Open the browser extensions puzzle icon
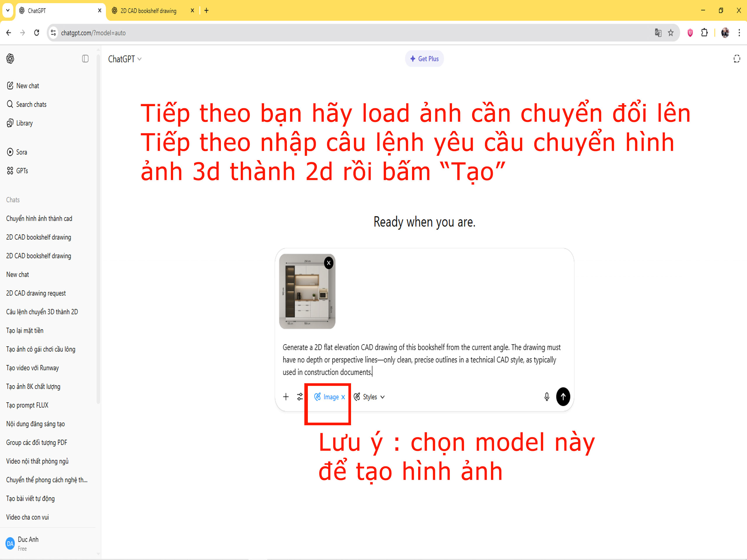Screen dimensions: 747x560 (704, 33)
